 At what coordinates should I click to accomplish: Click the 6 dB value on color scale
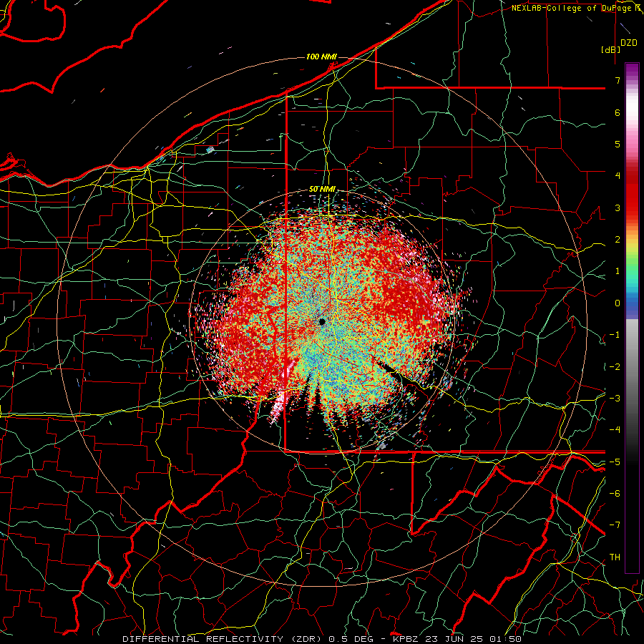(x=618, y=112)
